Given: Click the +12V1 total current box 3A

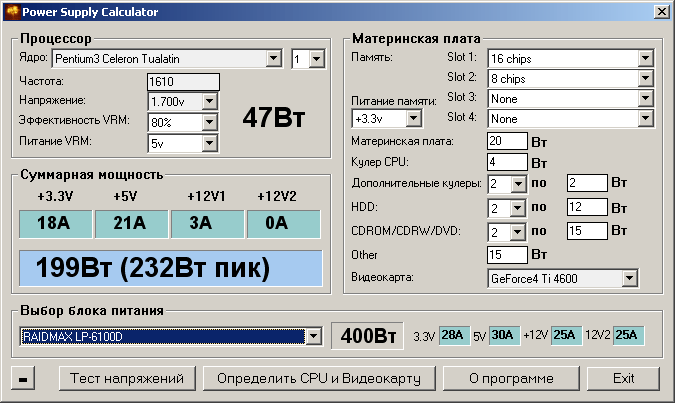Looking at the screenshot, I should pyautogui.click(x=207, y=224).
